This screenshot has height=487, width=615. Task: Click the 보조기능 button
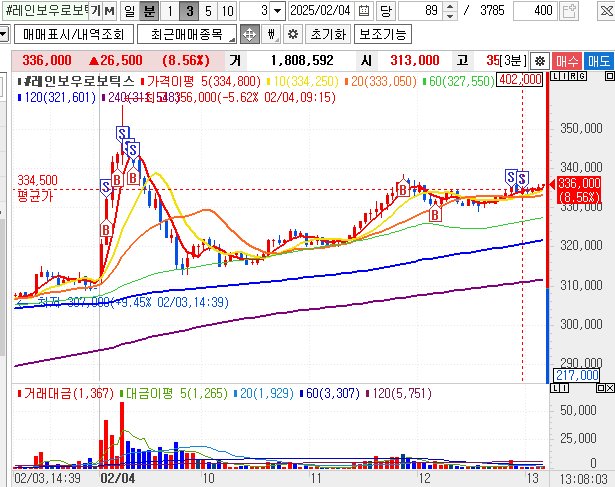(x=383, y=35)
